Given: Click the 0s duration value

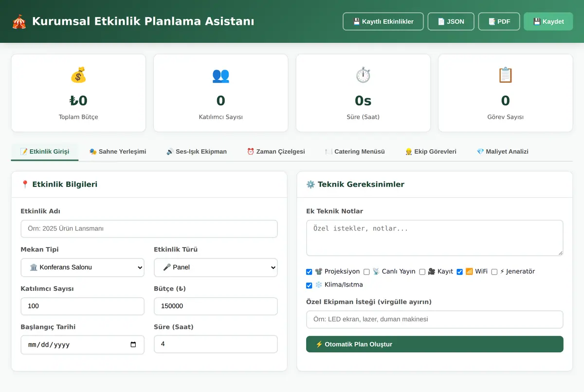Looking at the screenshot, I should point(363,101).
